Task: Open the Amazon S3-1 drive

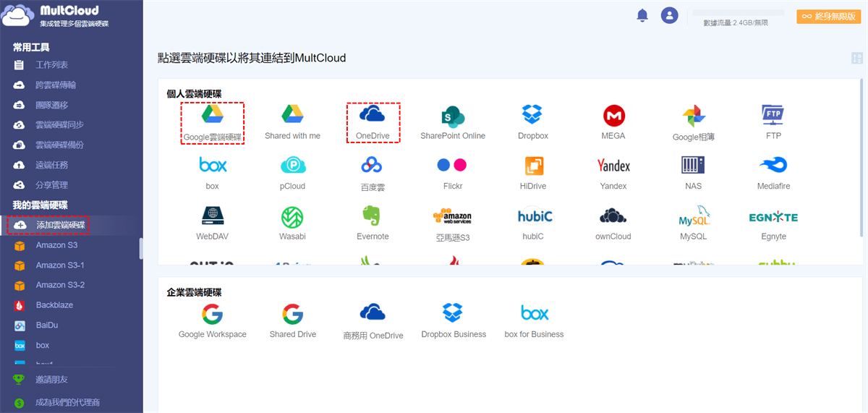Action: pos(60,265)
